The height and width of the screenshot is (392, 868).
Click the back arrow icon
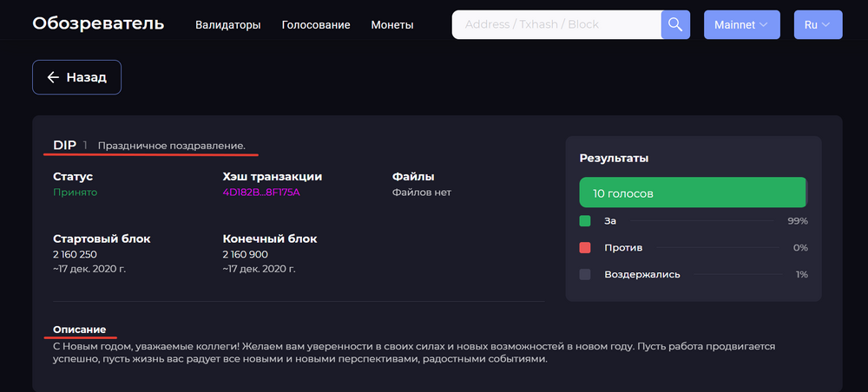click(x=53, y=77)
